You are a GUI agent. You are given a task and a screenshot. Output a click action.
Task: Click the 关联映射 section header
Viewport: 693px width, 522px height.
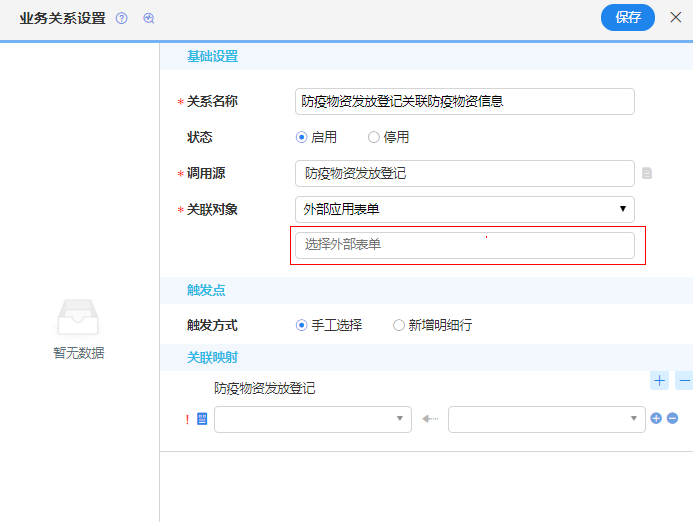tap(213, 357)
